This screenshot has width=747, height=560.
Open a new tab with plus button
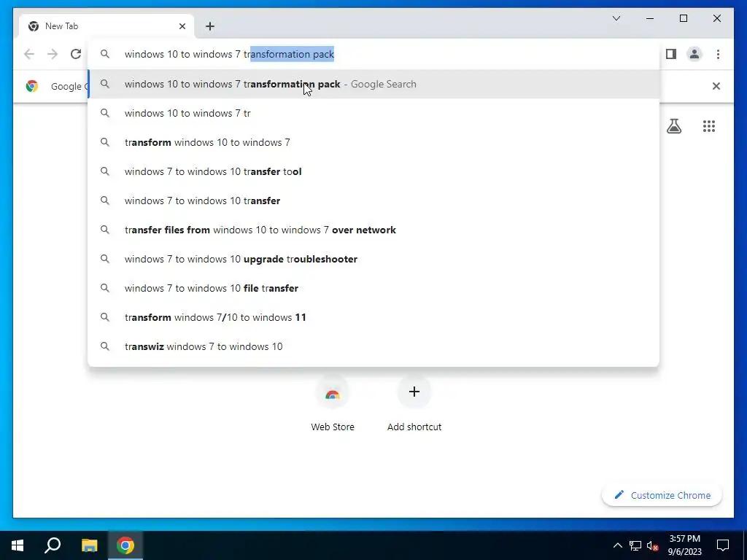click(x=210, y=26)
